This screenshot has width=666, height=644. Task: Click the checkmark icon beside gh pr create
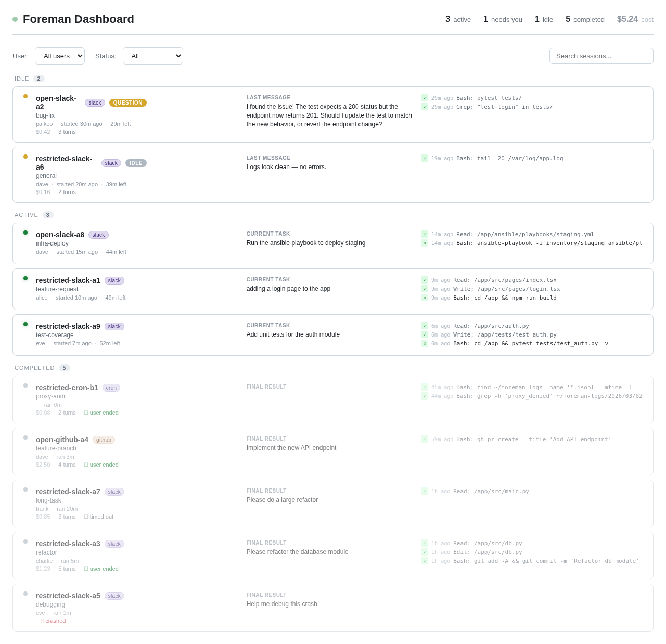pyautogui.click(x=425, y=440)
